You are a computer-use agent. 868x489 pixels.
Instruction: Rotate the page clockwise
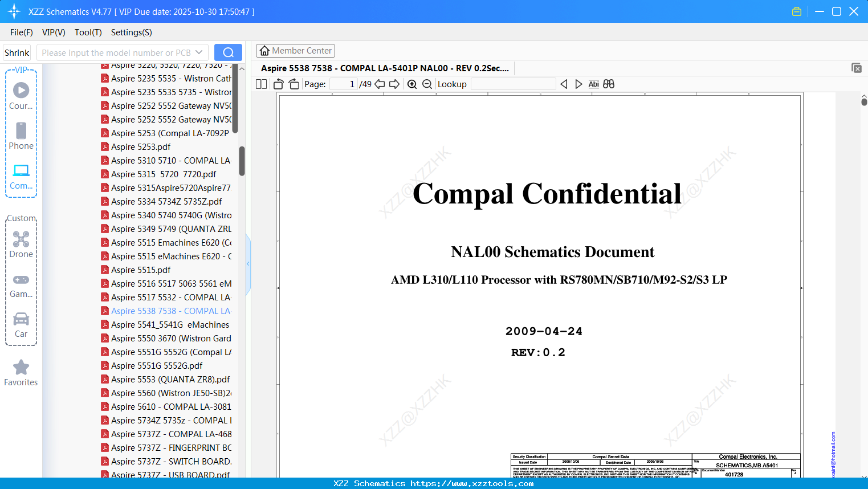[x=294, y=84]
